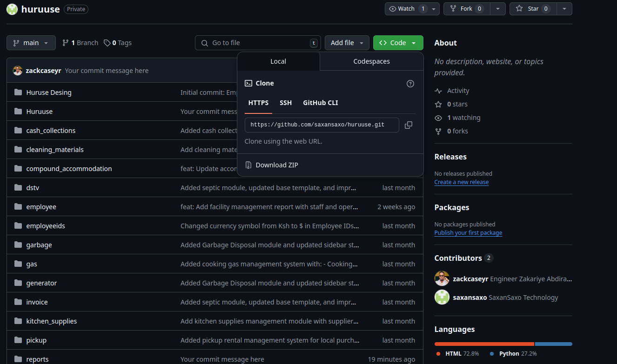Open the gas cooking management commit message

tap(269, 264)
